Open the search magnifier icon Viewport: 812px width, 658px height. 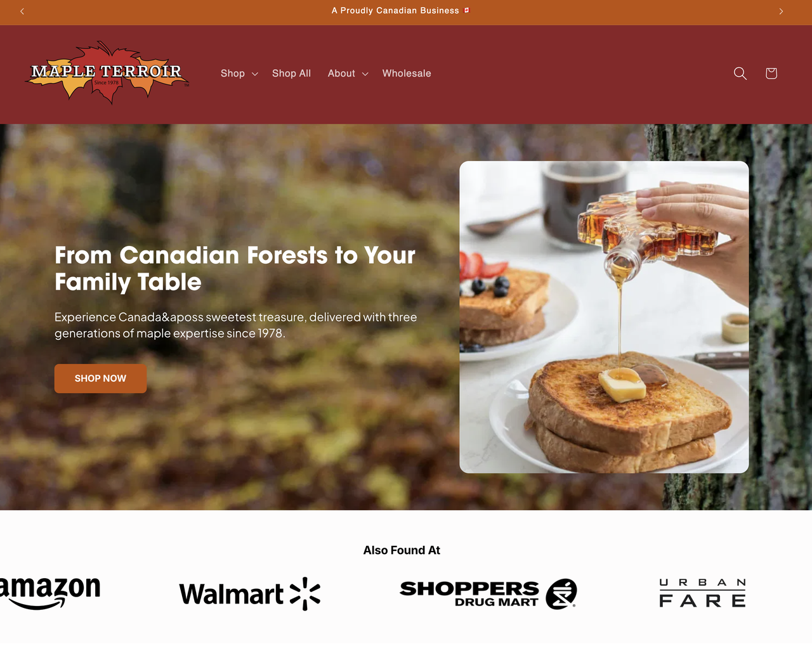pos(740,74)
